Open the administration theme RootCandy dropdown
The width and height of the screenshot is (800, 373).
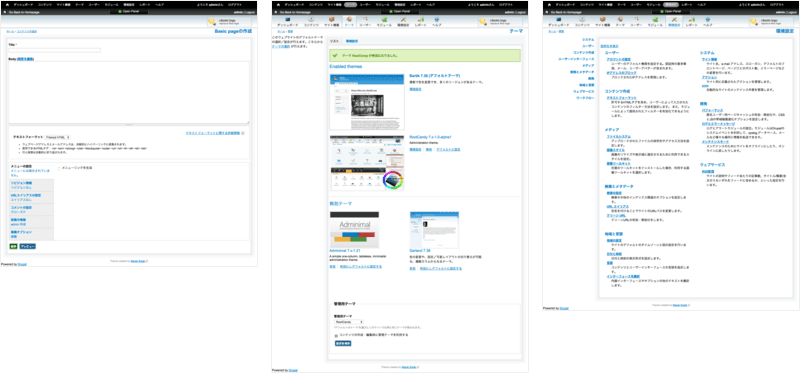349,322
